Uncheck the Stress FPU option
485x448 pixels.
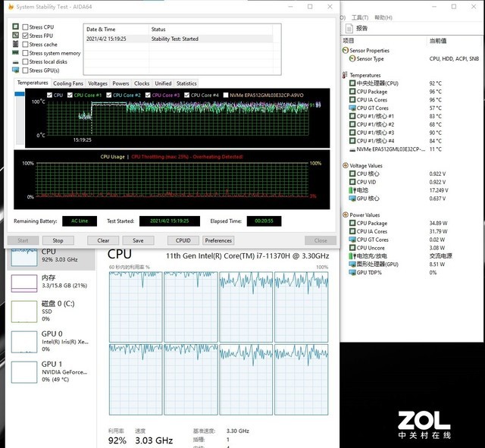[25, 36]
